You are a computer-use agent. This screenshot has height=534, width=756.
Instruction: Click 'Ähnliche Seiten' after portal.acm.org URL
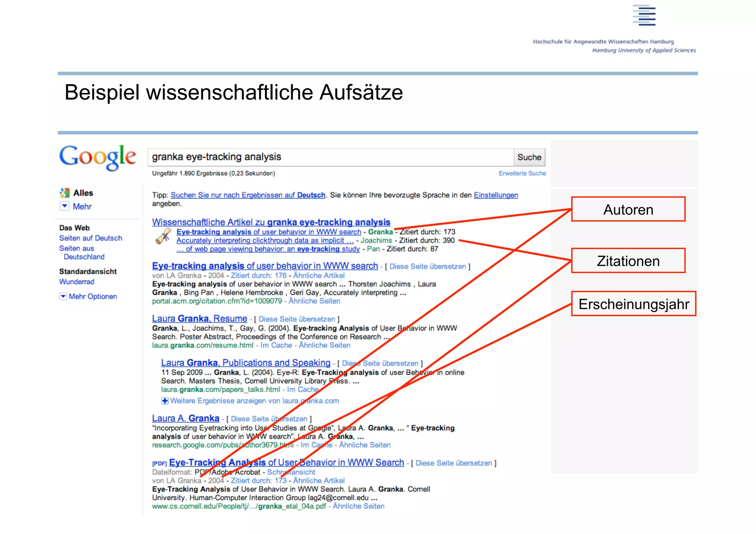coord(315,301)
